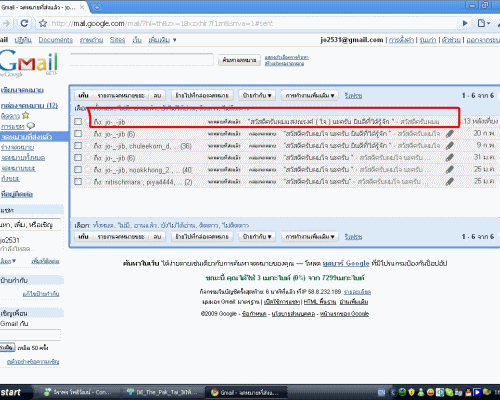Click the bottom refresh link
Viewport: 500px width, 400px height.
click(x=353, y=237)
